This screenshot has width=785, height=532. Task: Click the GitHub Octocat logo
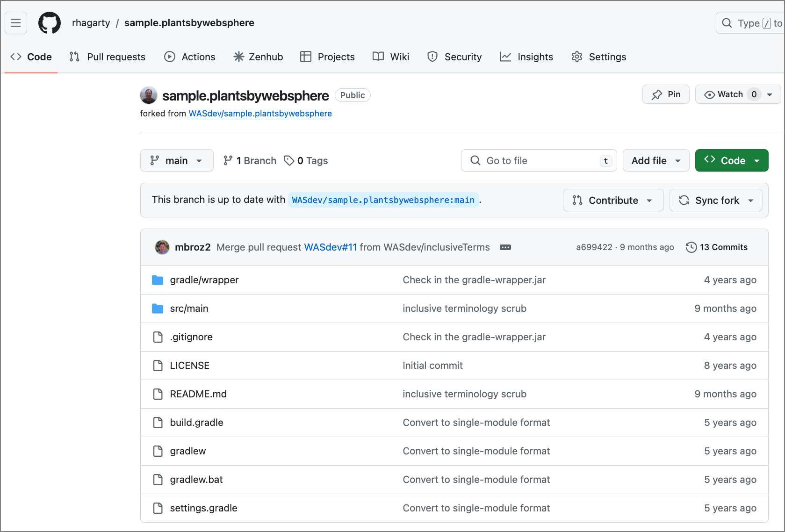(50, 23)
